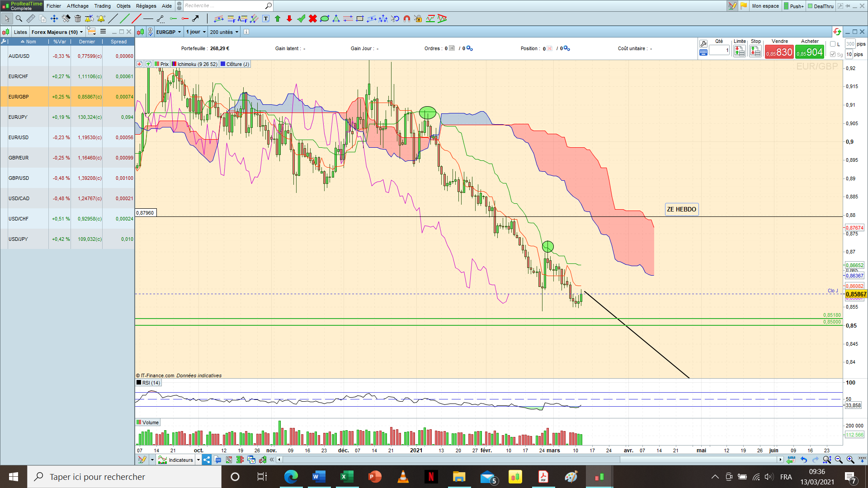Screen dimensions: 868x488
Task: Select the ruler measurement tool
Action: 31,19
